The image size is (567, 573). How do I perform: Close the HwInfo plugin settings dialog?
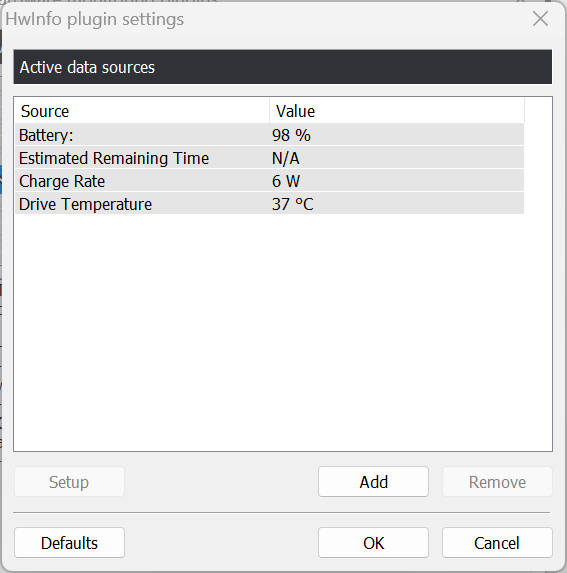(x=540, y=19)
